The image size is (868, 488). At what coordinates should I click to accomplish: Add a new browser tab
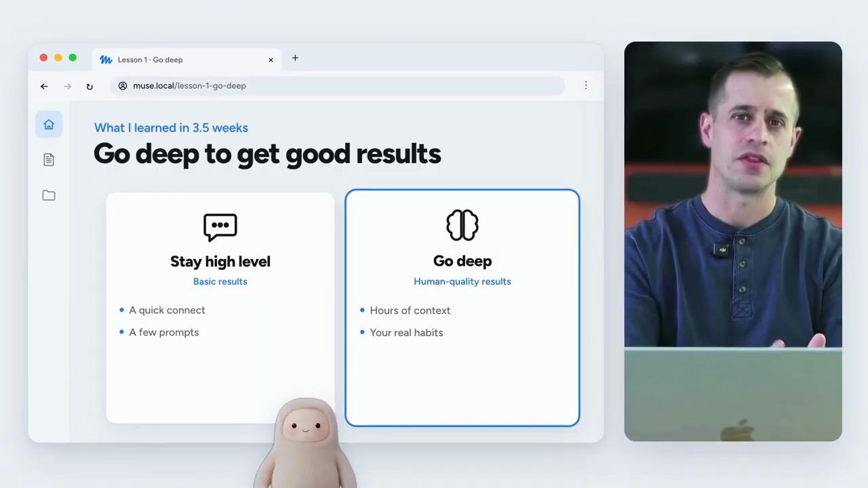click(x=295, y=58)
